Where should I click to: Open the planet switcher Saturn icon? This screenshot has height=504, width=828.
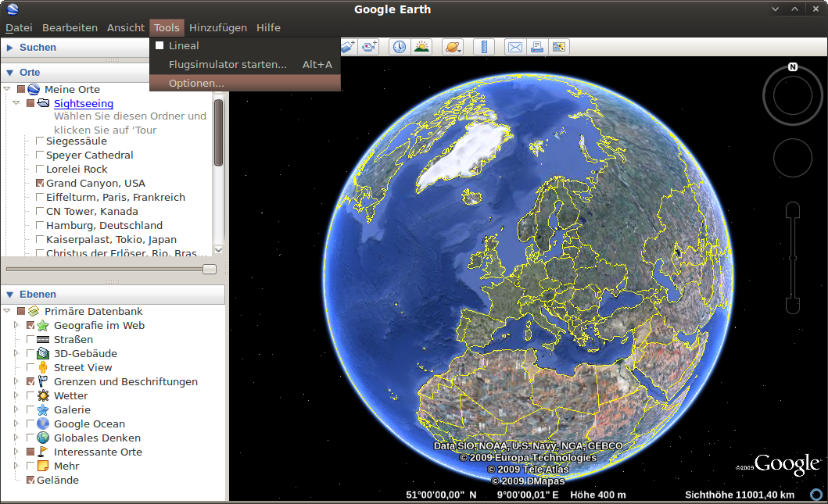click(453, 47)
